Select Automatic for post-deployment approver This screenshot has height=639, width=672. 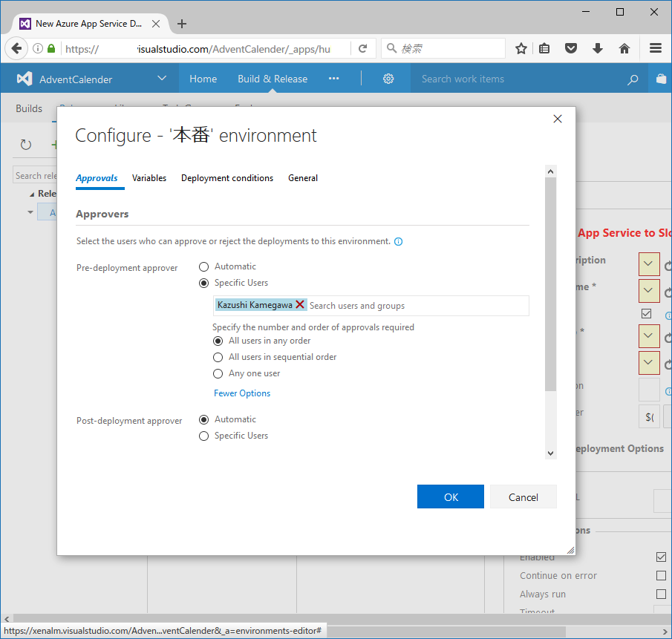click(203, 420)
